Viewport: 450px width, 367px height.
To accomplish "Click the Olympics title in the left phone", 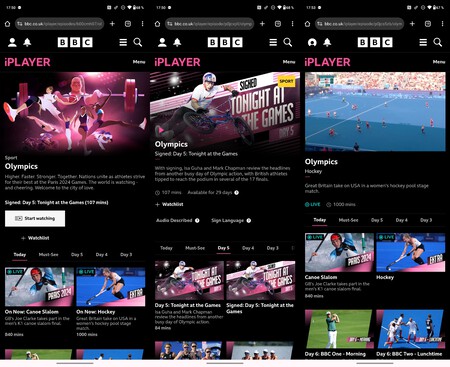I will click(21, 166).
